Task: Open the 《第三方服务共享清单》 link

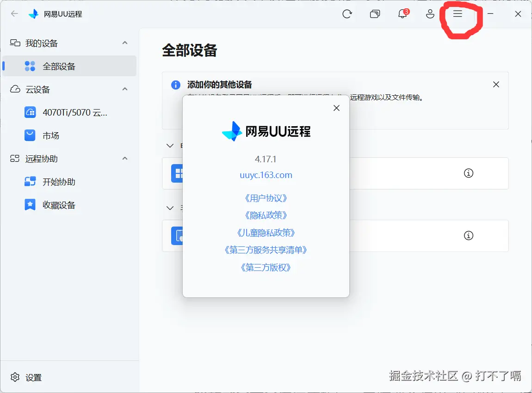Action: click(266, 250)
